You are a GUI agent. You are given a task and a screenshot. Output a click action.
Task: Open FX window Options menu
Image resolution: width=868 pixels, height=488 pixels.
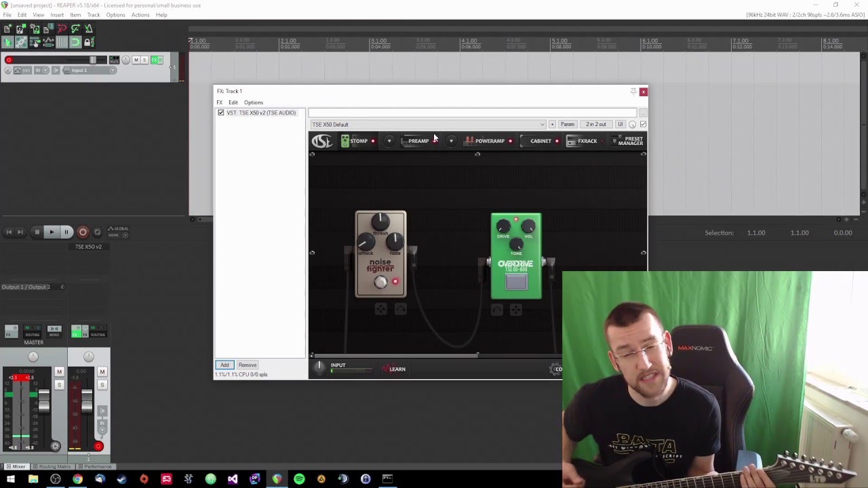tap(254, 102)
